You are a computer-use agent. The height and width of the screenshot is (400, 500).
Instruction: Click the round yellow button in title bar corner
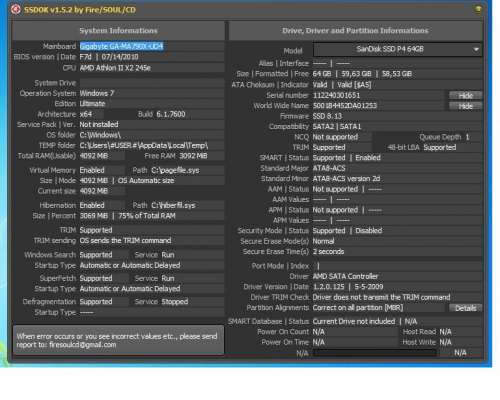[478, 9]
